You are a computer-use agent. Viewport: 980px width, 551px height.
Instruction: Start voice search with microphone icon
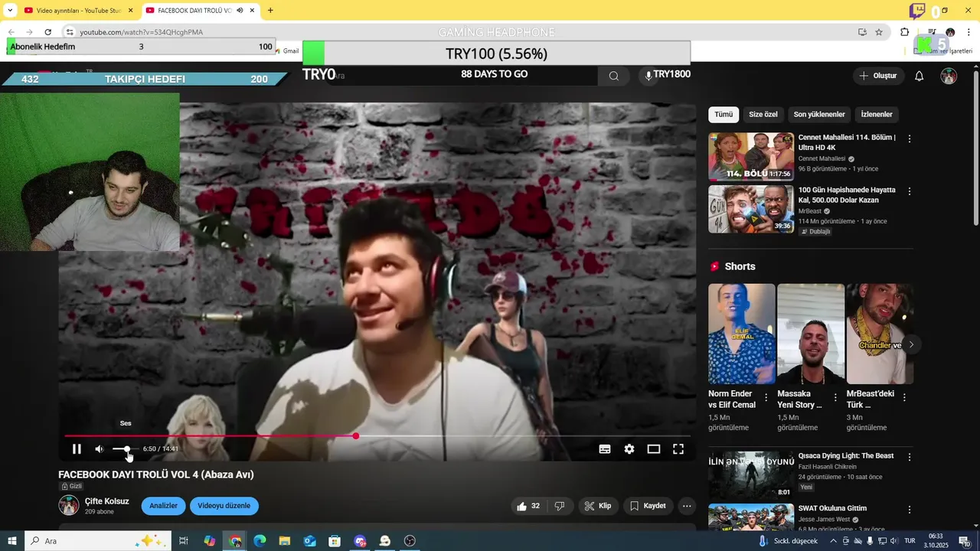(x=648, y=76)
